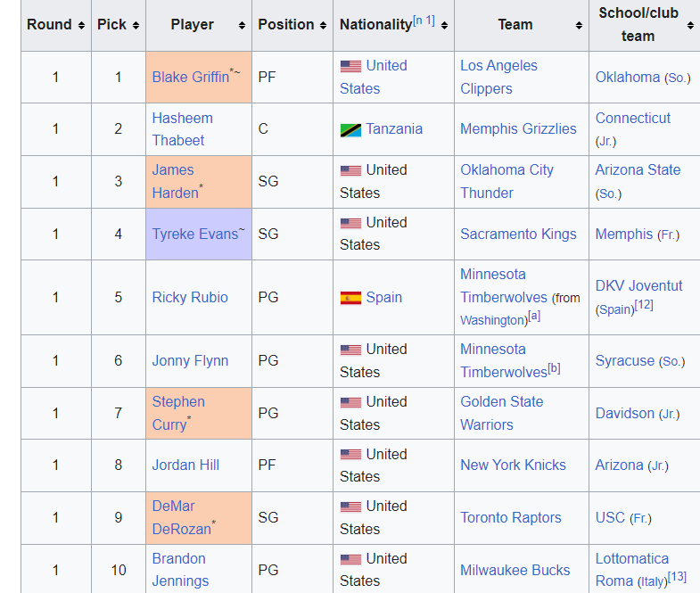
Task: Sort by Position column sort arrows
Action: [323, 26]
